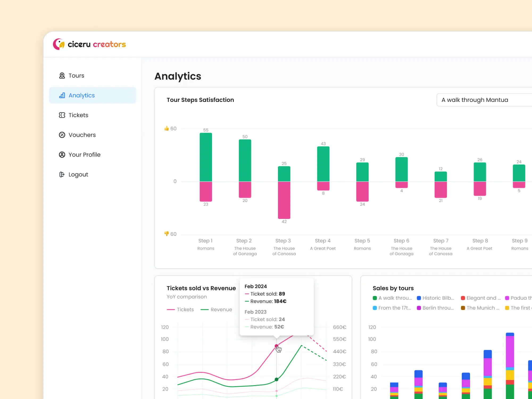The height and width of the screenshot is (399, 532).
Task: Toggle the thumbs down satisfaction view
Action: (166, 234)
